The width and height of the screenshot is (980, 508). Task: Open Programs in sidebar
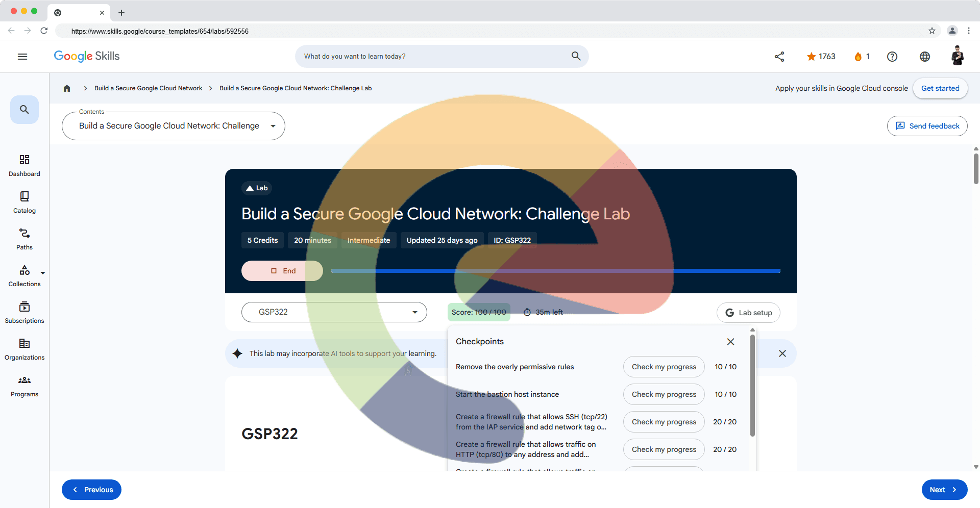pos(24,386)
